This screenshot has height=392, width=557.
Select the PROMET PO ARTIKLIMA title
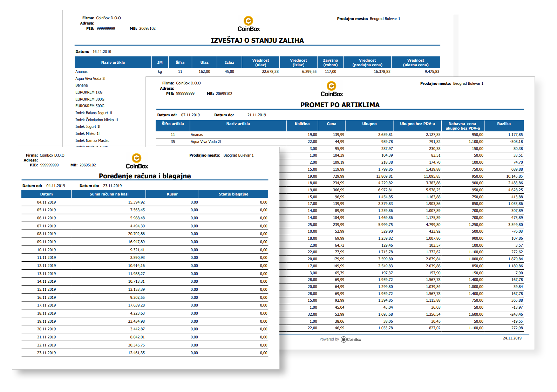(x=340, y=105)
